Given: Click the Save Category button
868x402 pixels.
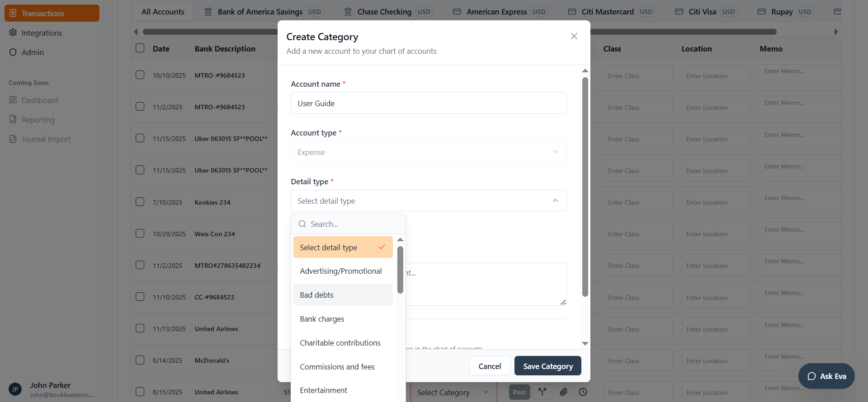Looking at the screenshot, I should click(547, 366).
